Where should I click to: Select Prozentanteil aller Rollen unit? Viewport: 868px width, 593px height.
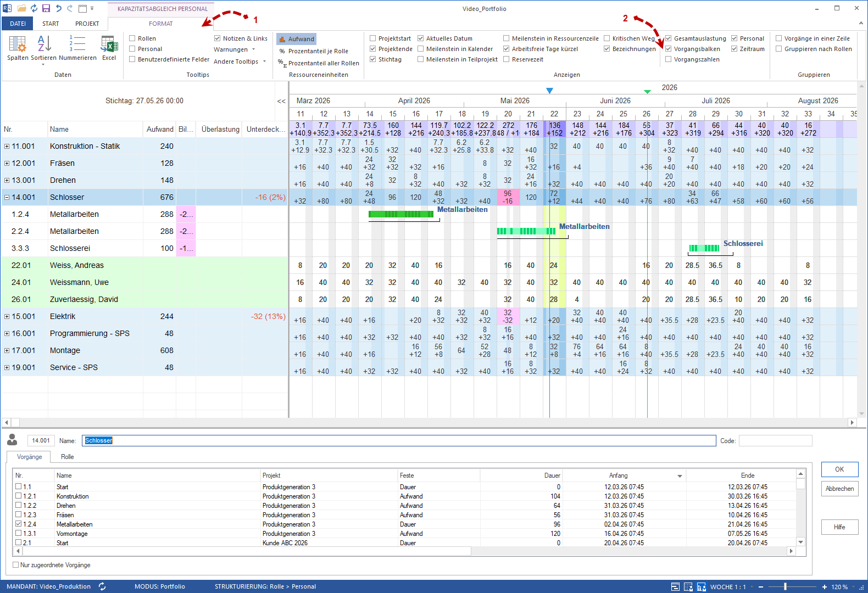[319, 63]
